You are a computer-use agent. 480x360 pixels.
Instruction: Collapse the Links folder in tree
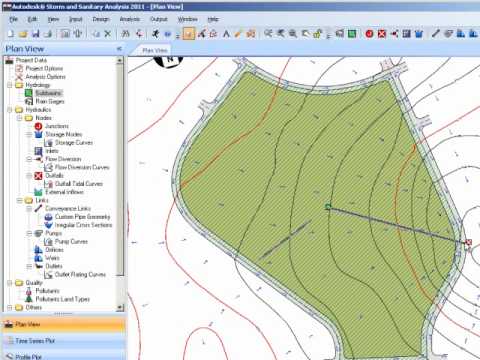[19, 200]
